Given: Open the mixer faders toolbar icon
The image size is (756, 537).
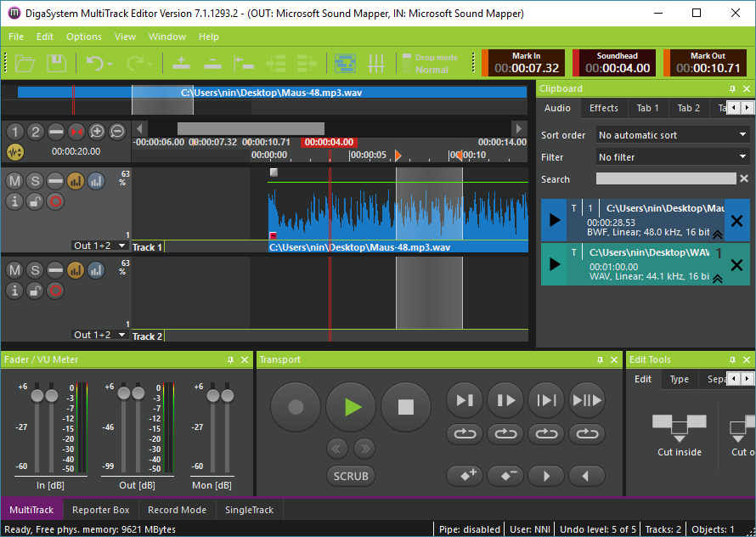Looking at the screenshot, I should (376, 63).
